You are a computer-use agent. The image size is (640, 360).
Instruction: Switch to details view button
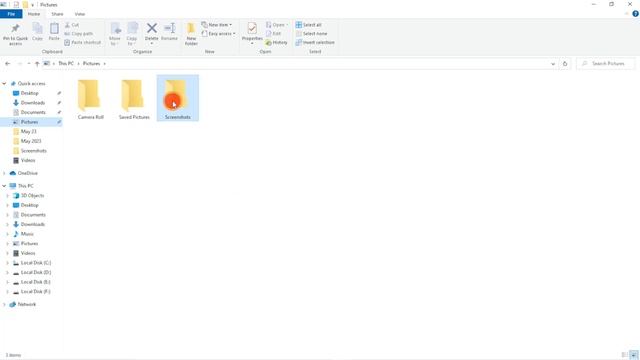point(624,355)
